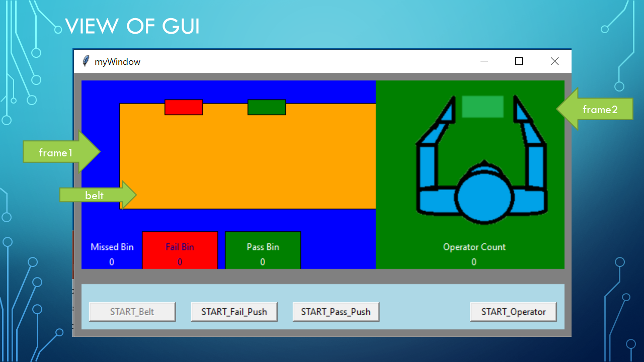Image resolution: width=644 pixels, height=362 pixels.
Task: Click the Tk feather icon in title bar
Action: click(86, 61)
